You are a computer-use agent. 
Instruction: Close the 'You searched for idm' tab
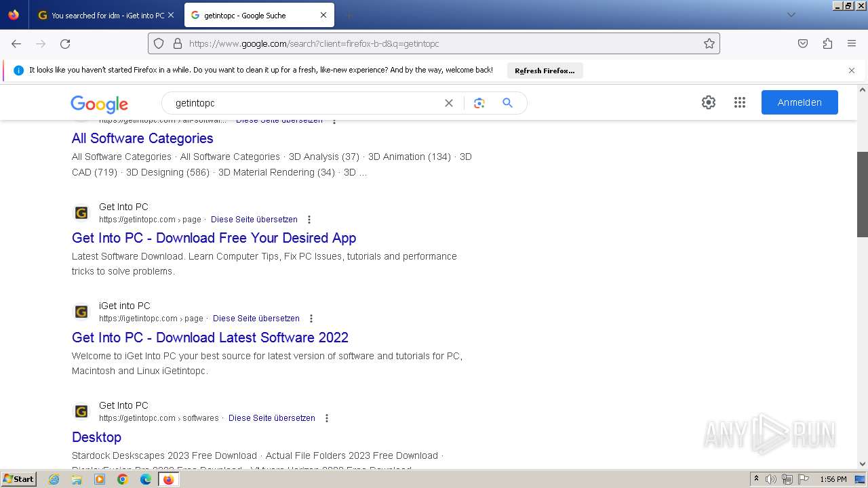click(170, 15)
